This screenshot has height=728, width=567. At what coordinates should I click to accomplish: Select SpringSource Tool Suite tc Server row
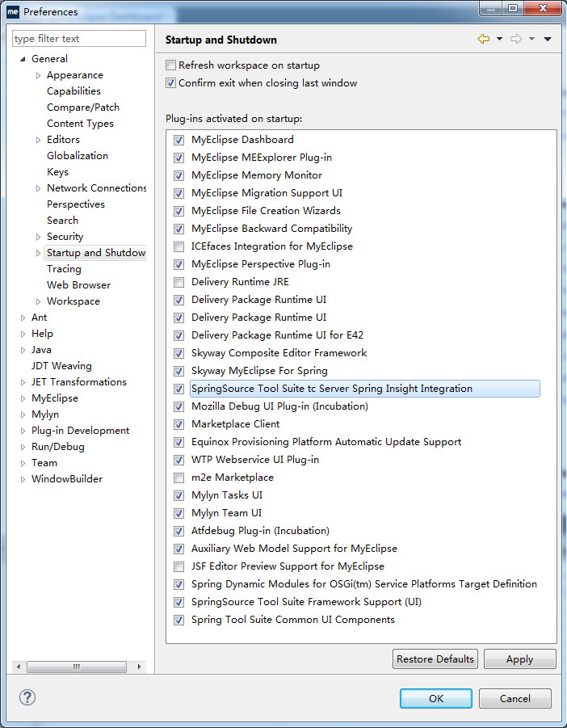click(365, 389)
